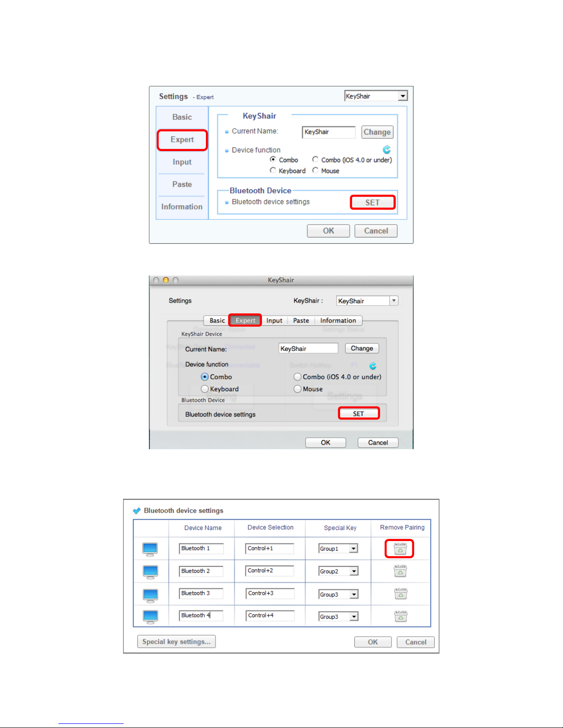Confirm Windows Settings dialog with OK
Viewport: 563px width, 728px height.
point(329,231)
